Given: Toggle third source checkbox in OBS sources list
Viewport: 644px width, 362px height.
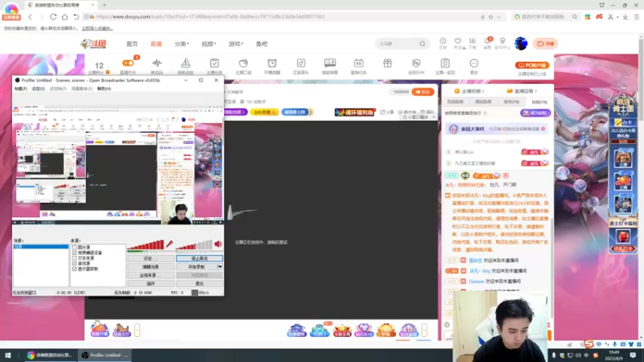Looking at the screenshot, I should [74, 258].
